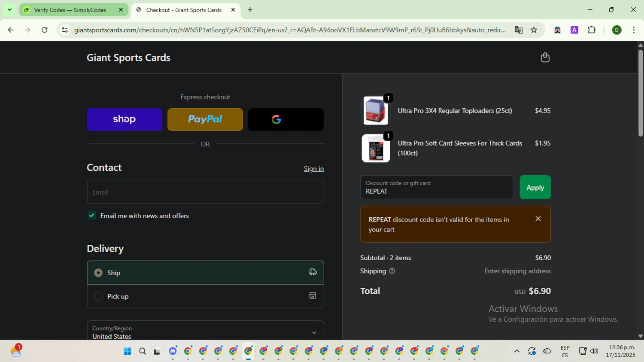
Task: Switch the ESP ES keyboard language indicator
Action: 565,351
